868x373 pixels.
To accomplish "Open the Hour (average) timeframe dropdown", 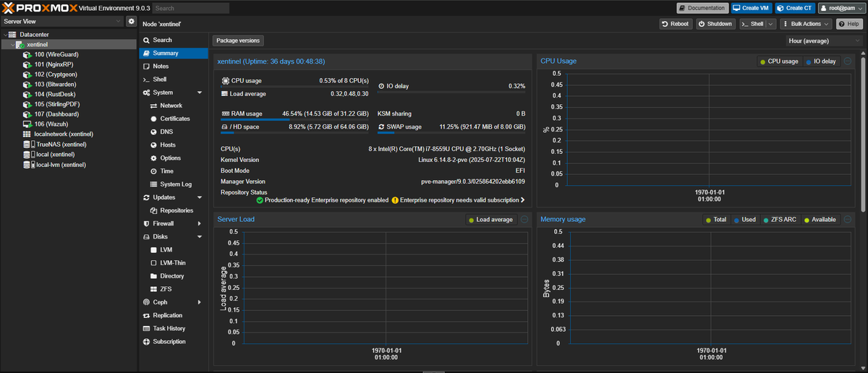I will pos(824,41).
